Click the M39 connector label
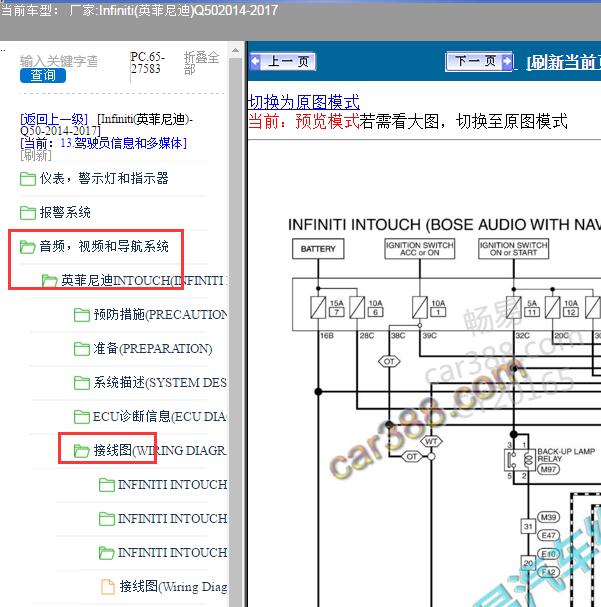The width and height of the screenshot is (601, 607). pos(548,517)
